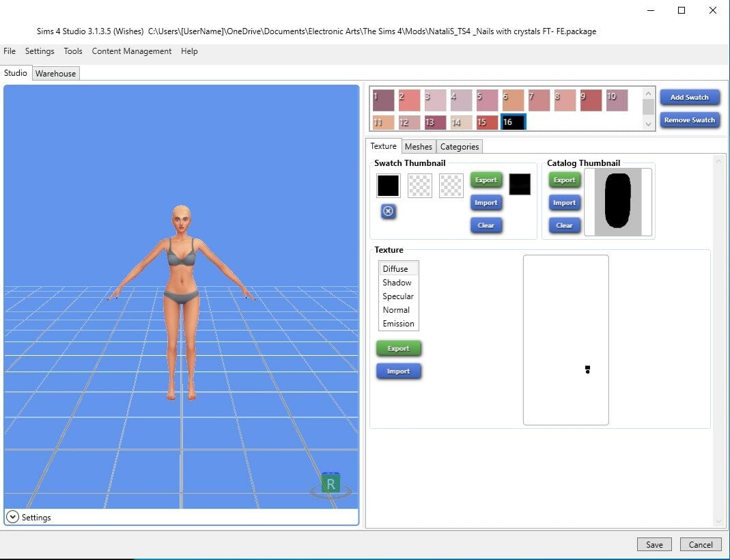The height and width of the screenshot is (560, 730).
Task: Click the Remove Swatch button
Action: [690, 120]
